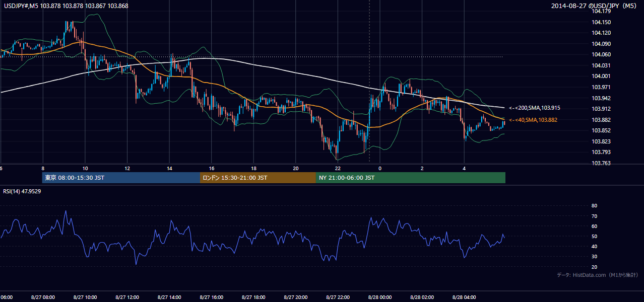
Task: Select hour tick 20 under the price chart
Action: tap(296, 168)
